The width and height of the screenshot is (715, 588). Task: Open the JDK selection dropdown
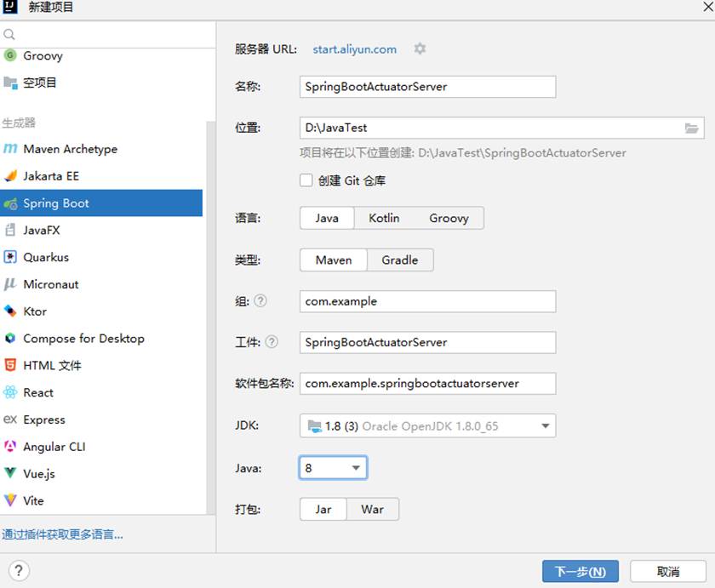[427, 425]
